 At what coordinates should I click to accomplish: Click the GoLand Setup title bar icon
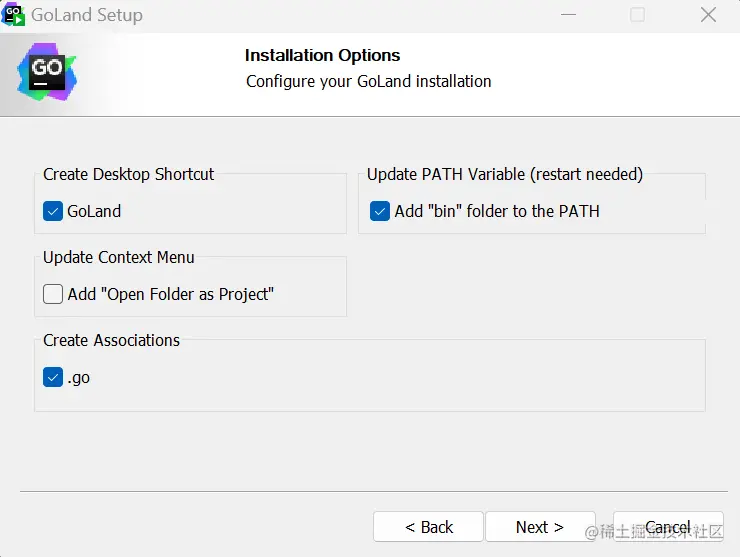tap(13, 15)
